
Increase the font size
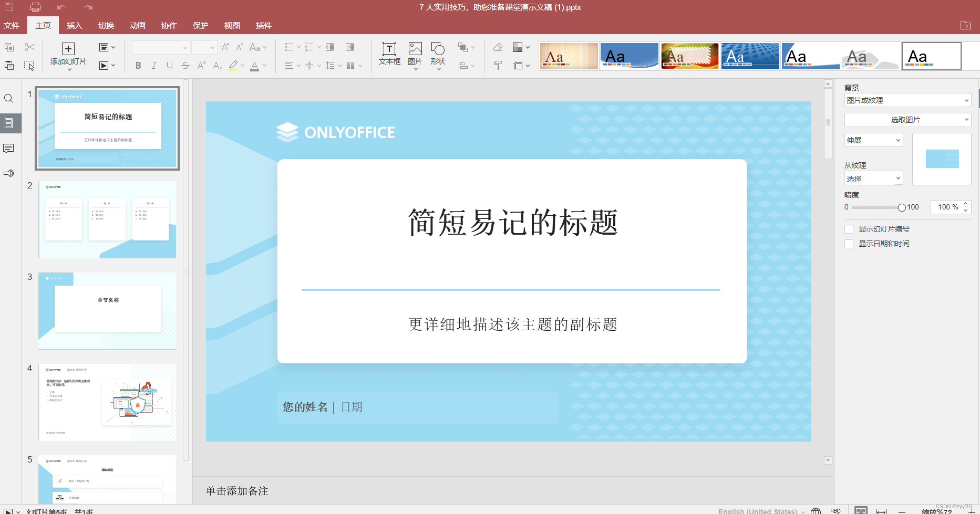coord(225,47)
